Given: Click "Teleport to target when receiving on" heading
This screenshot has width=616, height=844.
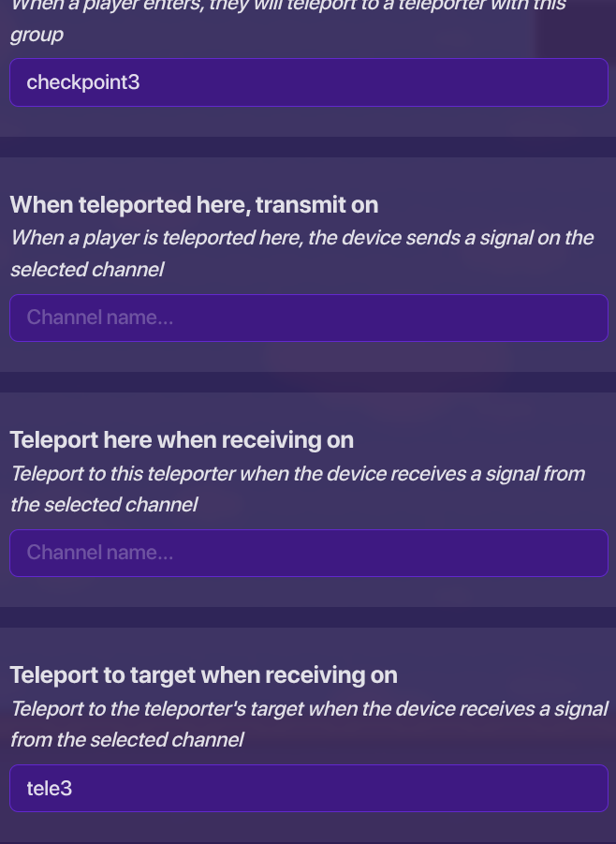Looking at the screenshot, I should [x=203, y=674].
